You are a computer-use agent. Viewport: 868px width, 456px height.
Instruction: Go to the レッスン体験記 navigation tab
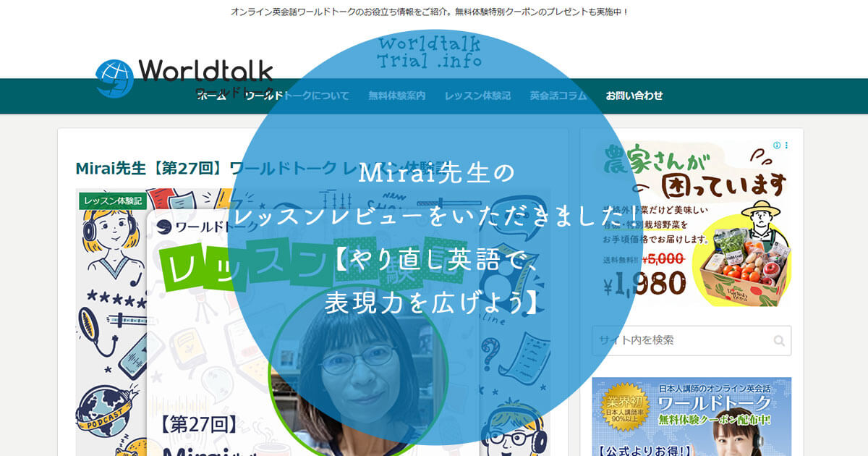[477, 96]
